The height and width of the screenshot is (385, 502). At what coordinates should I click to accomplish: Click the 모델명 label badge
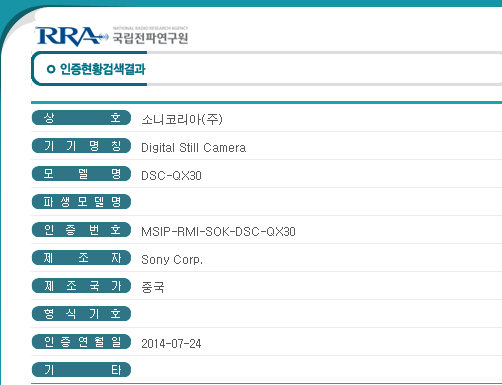click(x=81, y=174)
